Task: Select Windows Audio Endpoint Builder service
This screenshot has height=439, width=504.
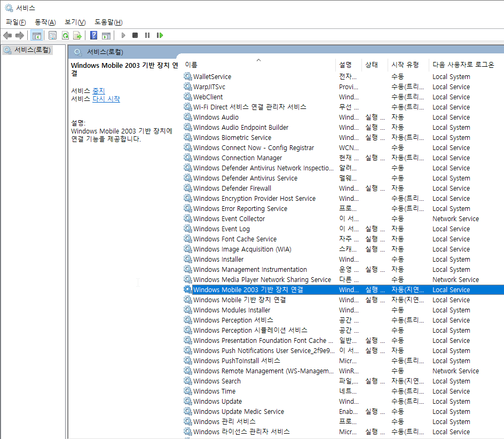Action: (x=241, y=127)
